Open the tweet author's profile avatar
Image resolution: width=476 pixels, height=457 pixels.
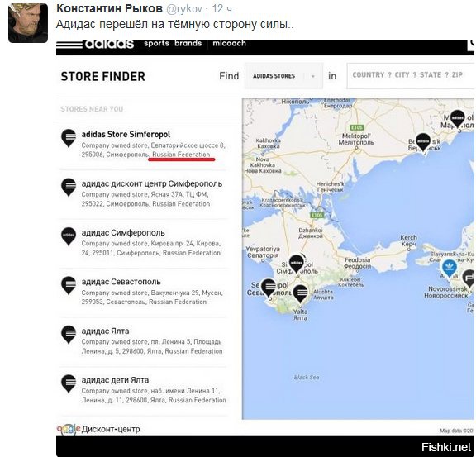point(28,23)
